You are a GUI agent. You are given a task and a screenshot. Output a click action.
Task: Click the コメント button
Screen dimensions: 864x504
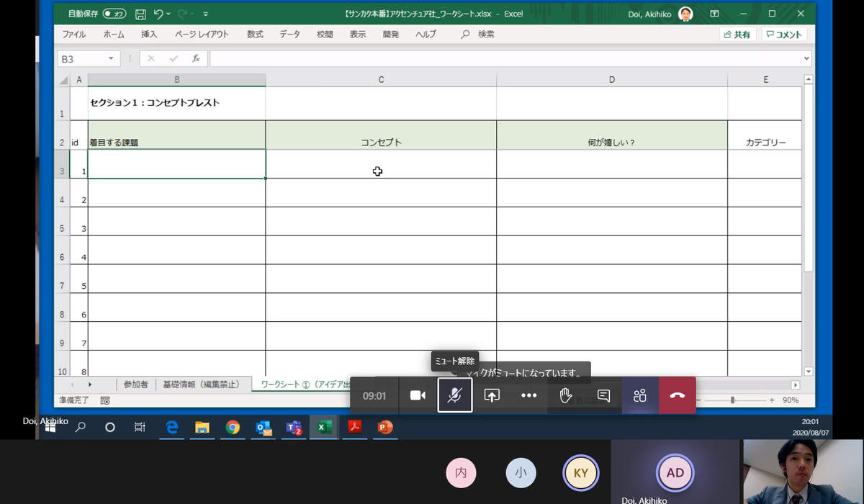coord(784,35)
